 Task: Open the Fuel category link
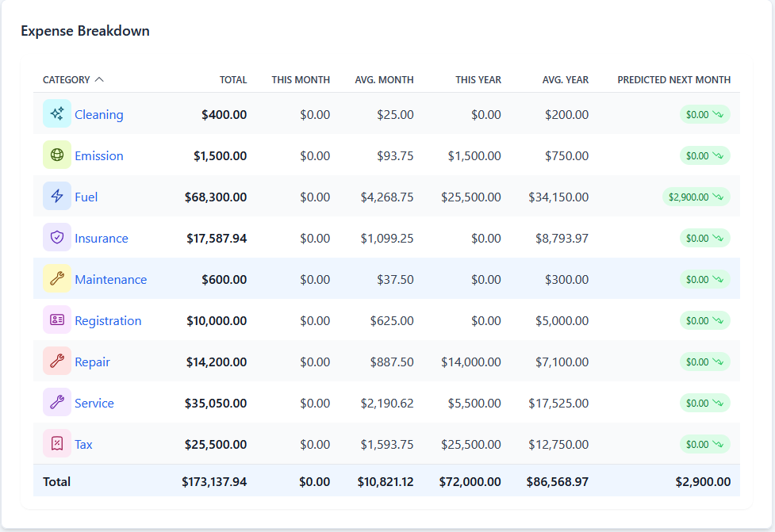click(86, 197)
